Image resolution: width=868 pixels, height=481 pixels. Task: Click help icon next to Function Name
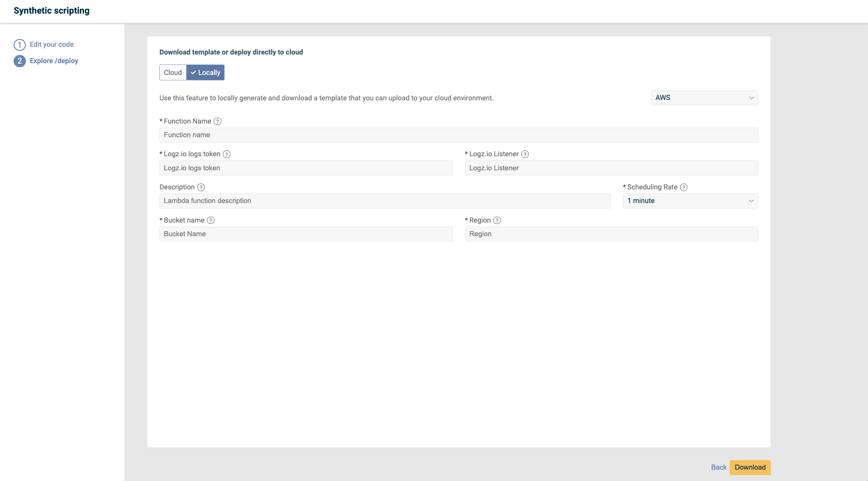(x=217, y=121)
